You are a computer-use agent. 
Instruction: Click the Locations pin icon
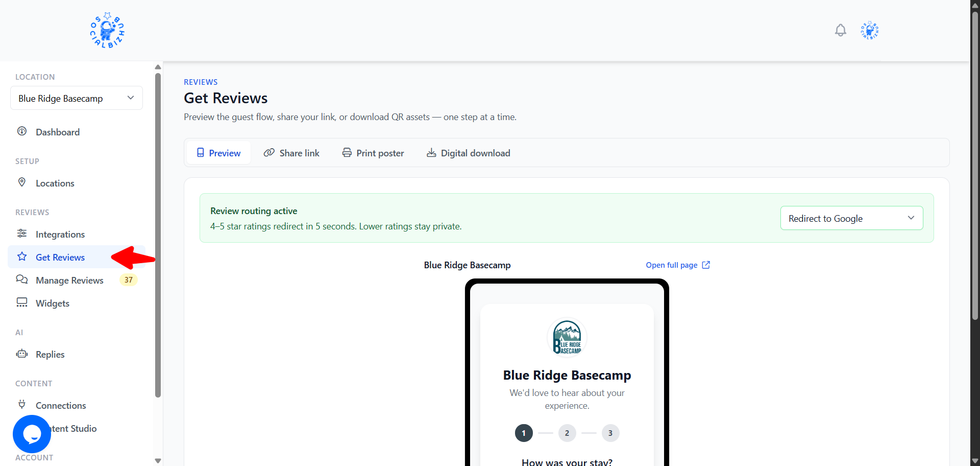(x=22, y=182)
